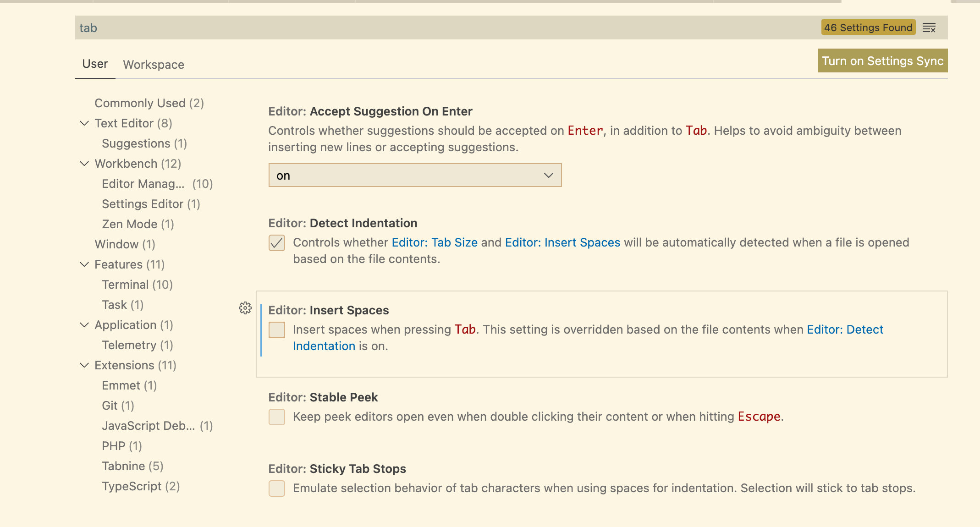The height and width of the screenshot is (527, 980).
Task: Open the Editor: Insert Spaces link
Action: point(562,242)
